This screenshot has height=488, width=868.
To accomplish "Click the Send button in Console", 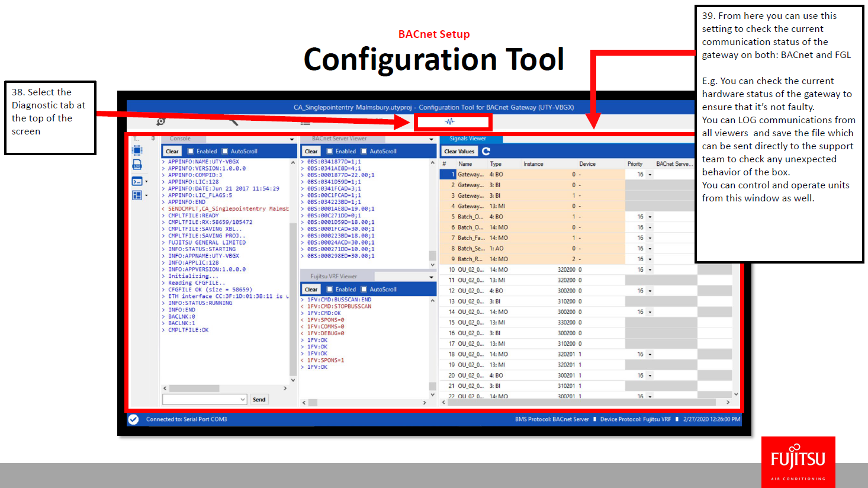I will pyautogui.click(x=259, y=400).
